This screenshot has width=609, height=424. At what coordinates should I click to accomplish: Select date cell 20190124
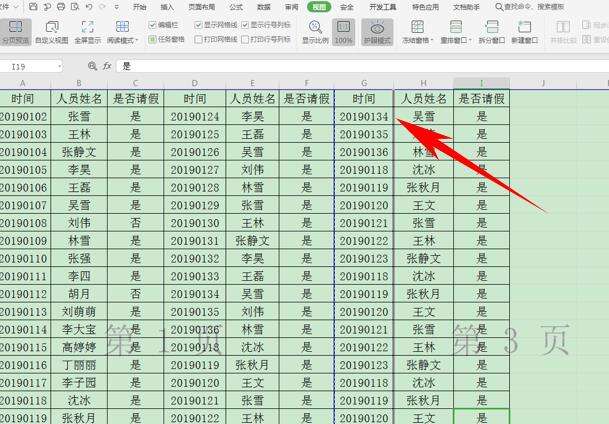[195, 116]
